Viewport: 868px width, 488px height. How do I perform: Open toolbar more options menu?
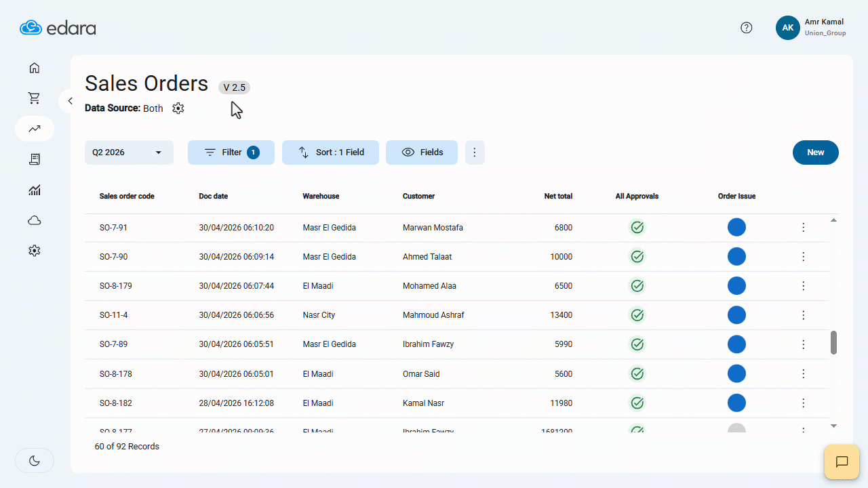pyautogui.click(x=475, y=152)
